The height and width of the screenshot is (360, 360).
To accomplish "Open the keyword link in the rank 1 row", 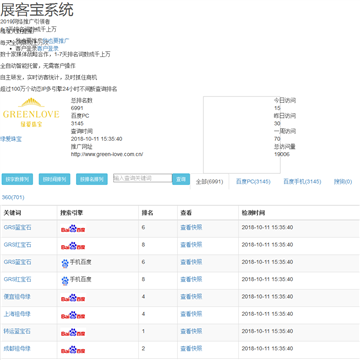I will coord(17,331).
